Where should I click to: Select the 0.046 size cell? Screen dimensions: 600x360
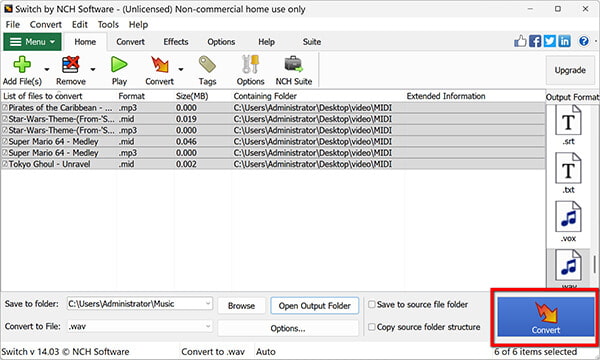[x=186, y=142]
